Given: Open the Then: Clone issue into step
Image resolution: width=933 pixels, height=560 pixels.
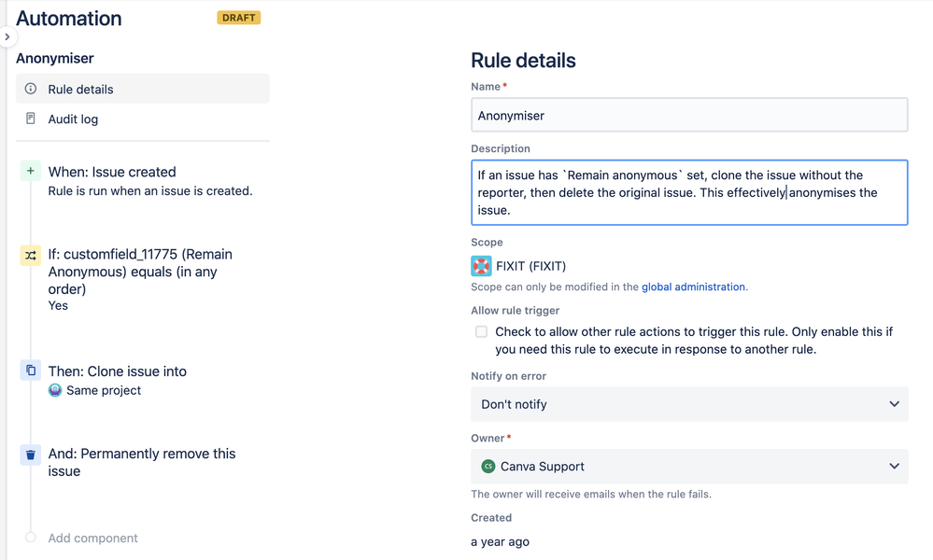Looking at the screenshot, I should 118,371.
